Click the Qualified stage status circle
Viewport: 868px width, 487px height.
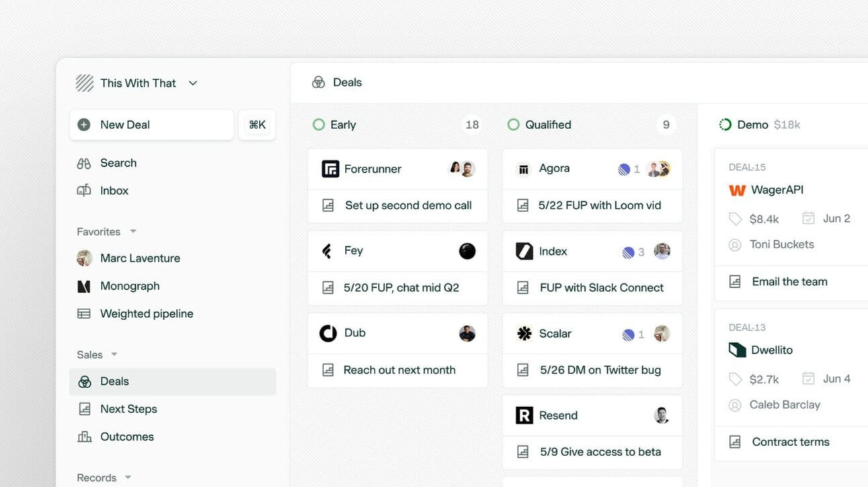pyautogui.click(x=514, y=124)
